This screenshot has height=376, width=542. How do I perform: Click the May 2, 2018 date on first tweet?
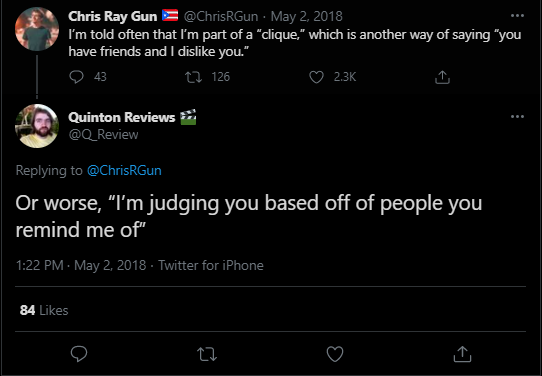(x=307, y=16)
